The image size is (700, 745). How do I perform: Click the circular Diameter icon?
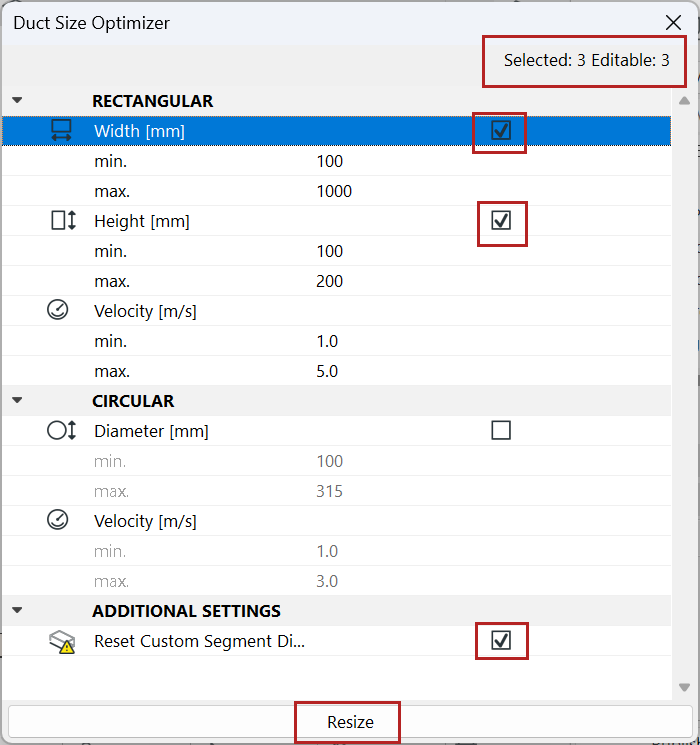[62, 431]
